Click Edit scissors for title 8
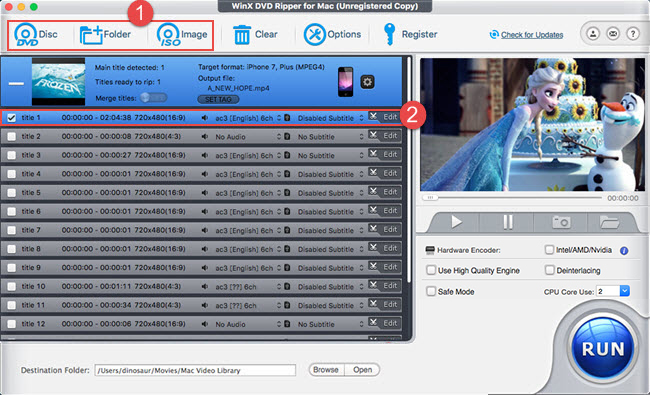This screenshot has height=395, width=650. pyautogui.click(x=384, y=248)
